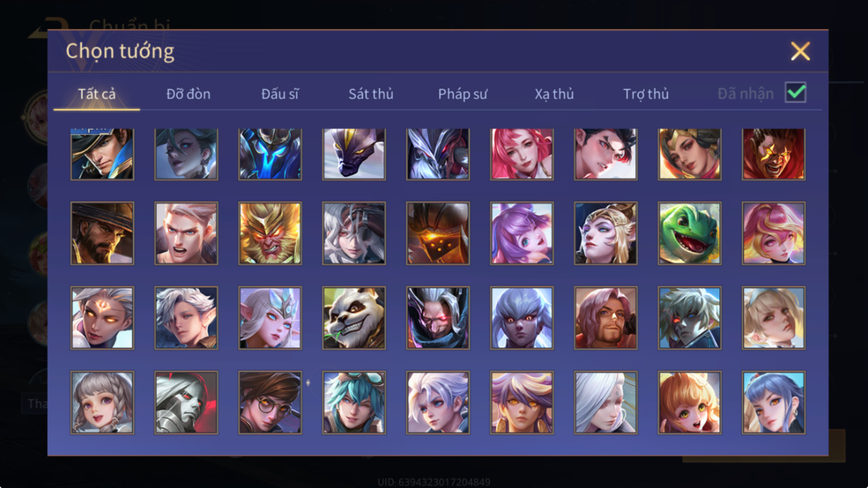868x488 pixels.
Task: Pick the golden monkey king hero
Action: [270, 233]
